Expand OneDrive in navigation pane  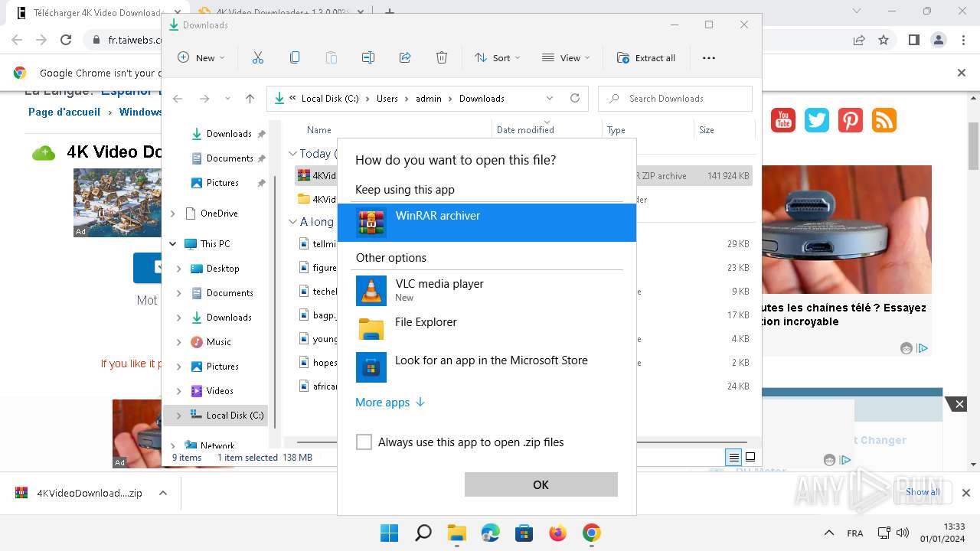coord(172,214)
